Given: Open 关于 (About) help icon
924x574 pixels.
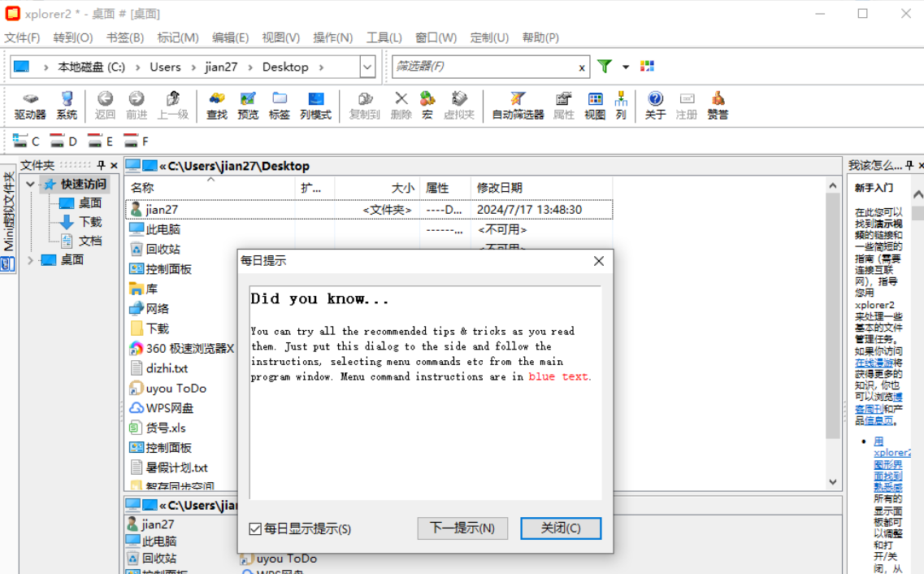Looking at the screenshot, I should click(655, 106).
